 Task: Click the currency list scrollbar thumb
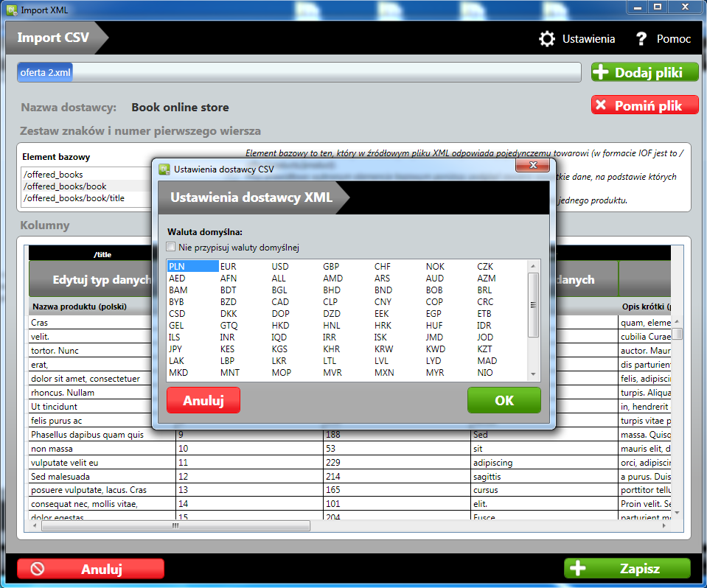pyautogui.click(x=533, y=305)
